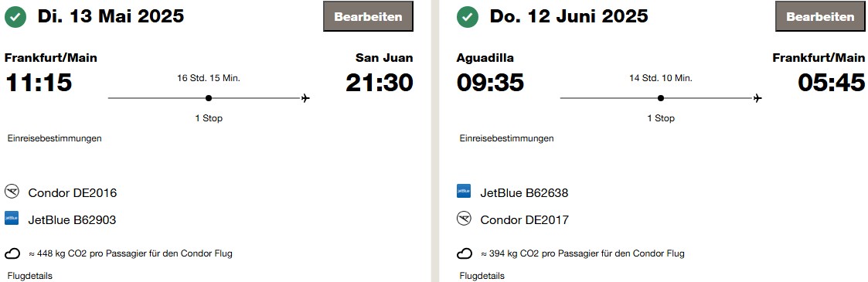This screenshot has height=282, width=868.
Task: Click the stop dot on the outbound route line
Action: click(208, 98)
